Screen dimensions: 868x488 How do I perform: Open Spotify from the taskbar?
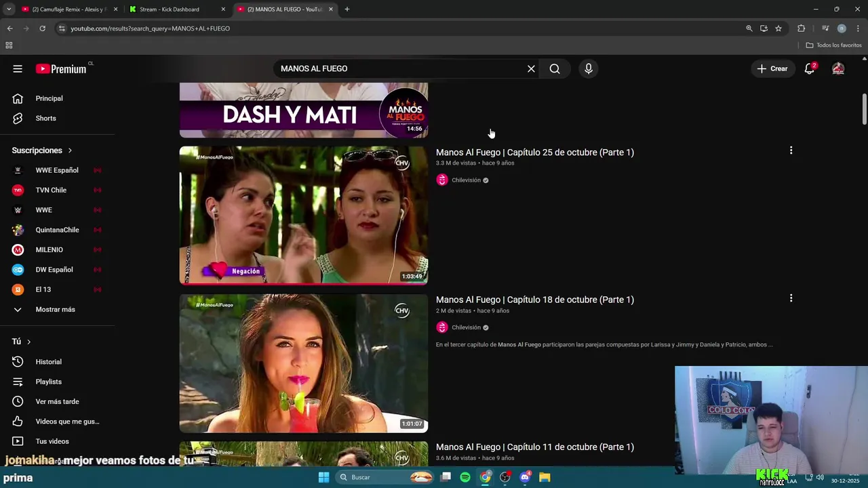click(465, 477)
